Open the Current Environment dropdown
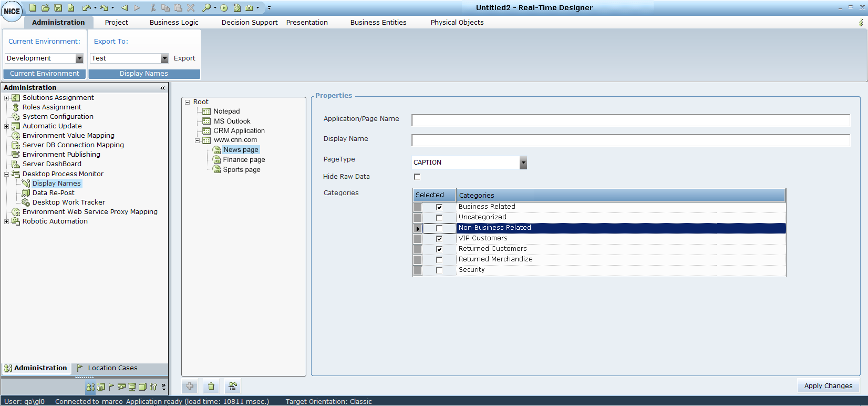The width and height of the screenshot is (868, 406). point(79,58)
